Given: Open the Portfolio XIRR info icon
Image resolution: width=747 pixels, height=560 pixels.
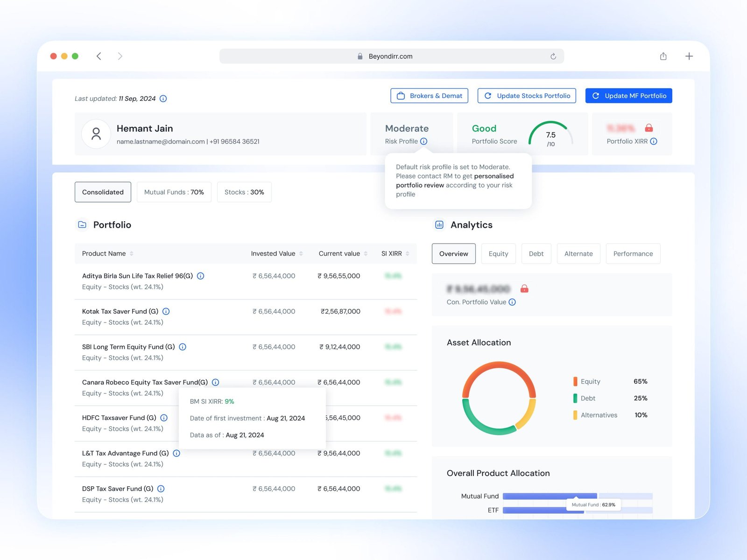Looking at the screenshot, I should coord(654,141).
